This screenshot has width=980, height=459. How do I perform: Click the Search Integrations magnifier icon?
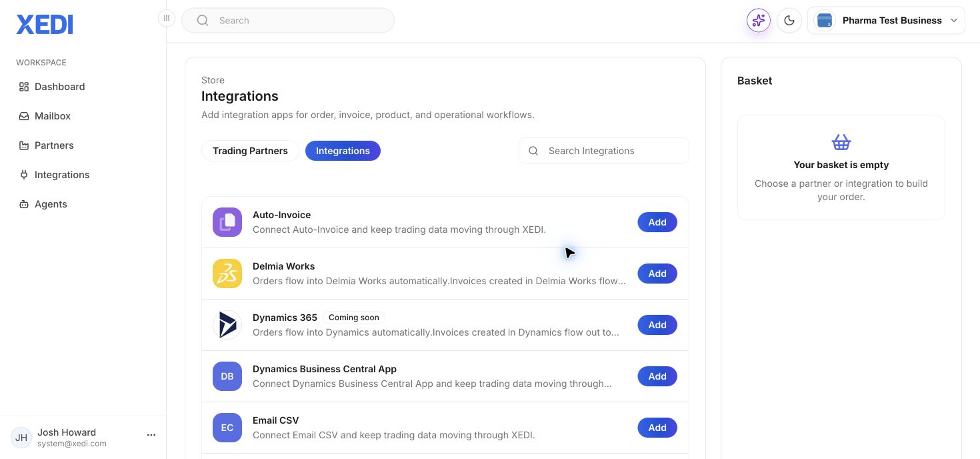pyautogui.click(x=533, y=151)
